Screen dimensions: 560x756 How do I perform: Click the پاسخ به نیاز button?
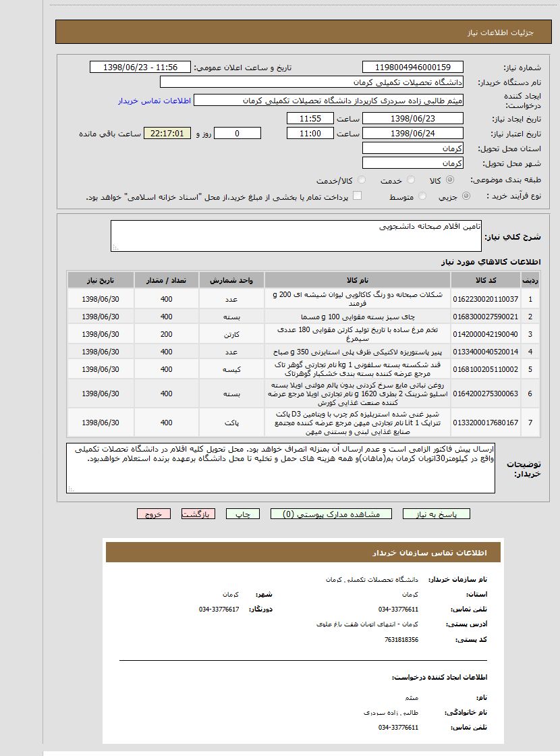(436, 514)
